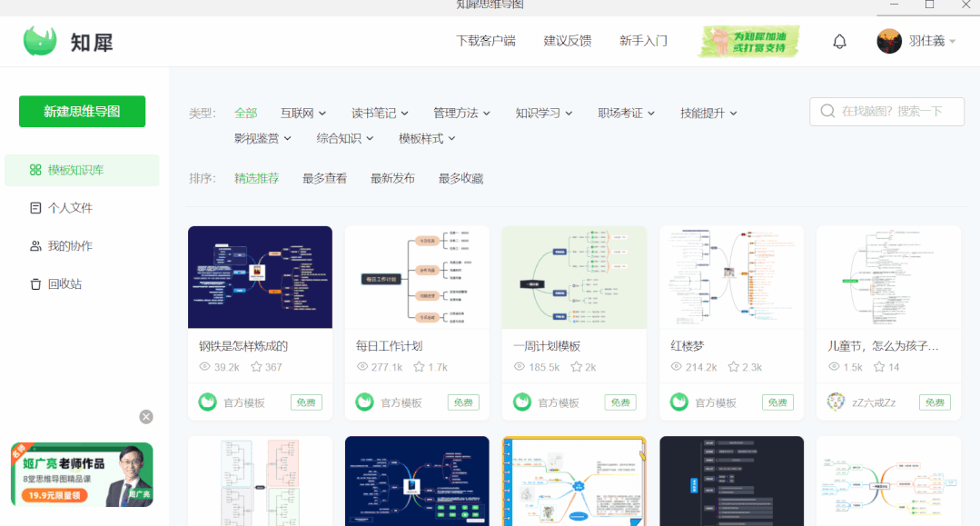The image size is (980, 526).
Task: Expand the 知识学习 category dropdown
Action: click(x=544, y=114)
